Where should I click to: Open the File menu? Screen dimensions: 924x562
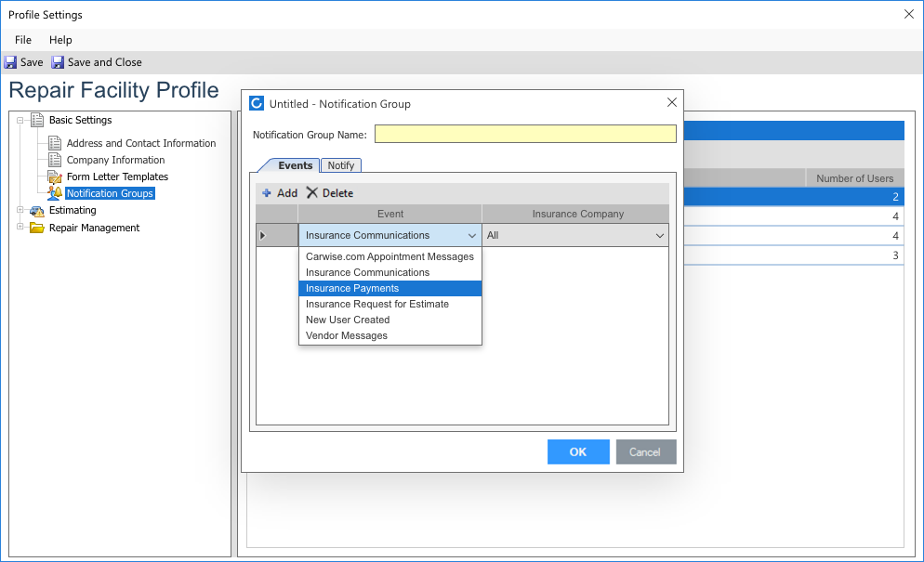pyautogui.click(x=23, y=40)
